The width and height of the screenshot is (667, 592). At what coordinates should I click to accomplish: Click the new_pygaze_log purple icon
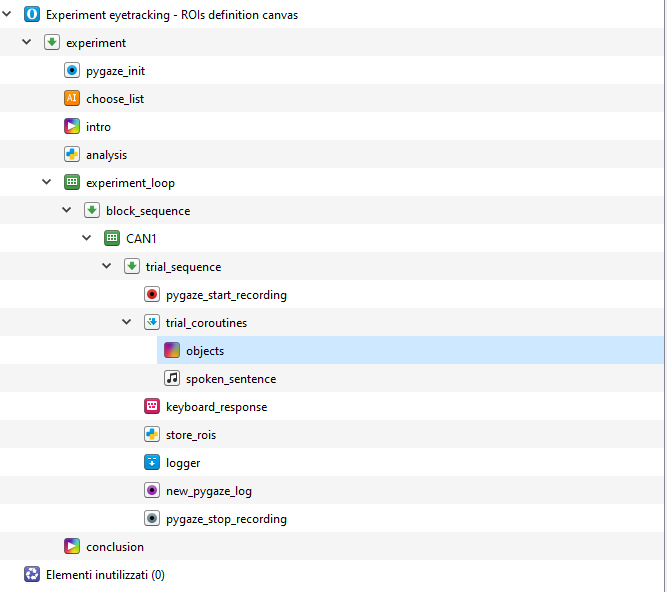click(x=152, y=491)
